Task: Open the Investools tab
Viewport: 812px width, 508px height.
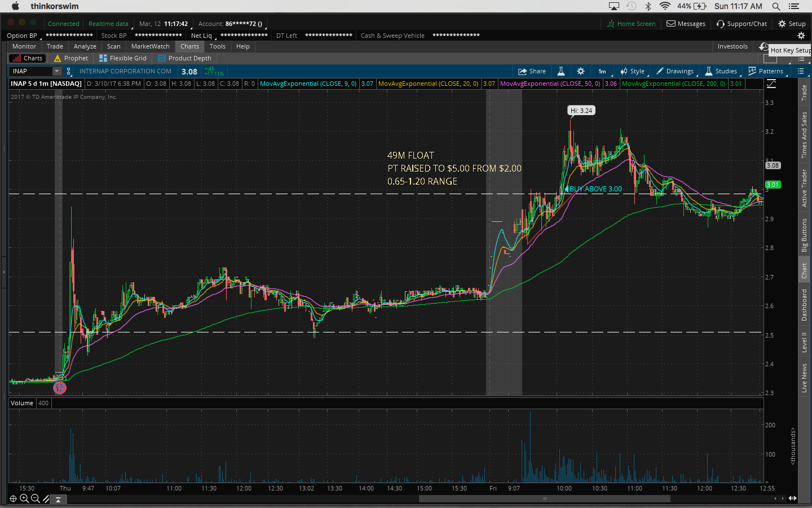Action: pyautogui.click(x=732, y=46)
